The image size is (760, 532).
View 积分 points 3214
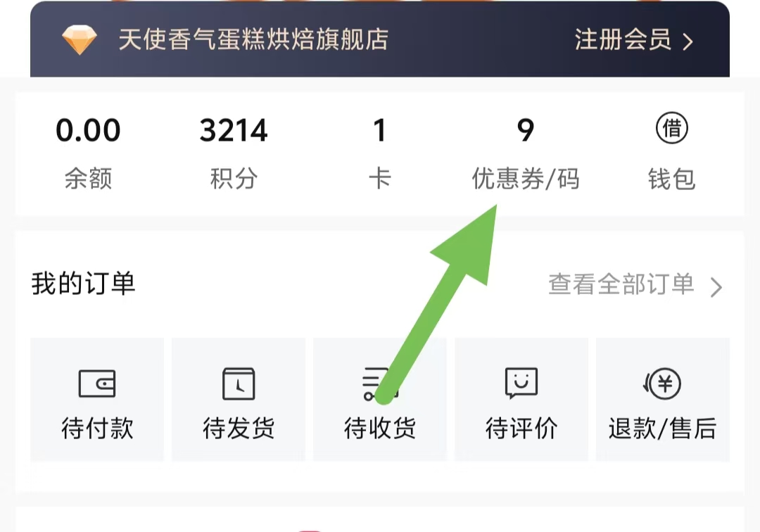[x=234, y=153]
